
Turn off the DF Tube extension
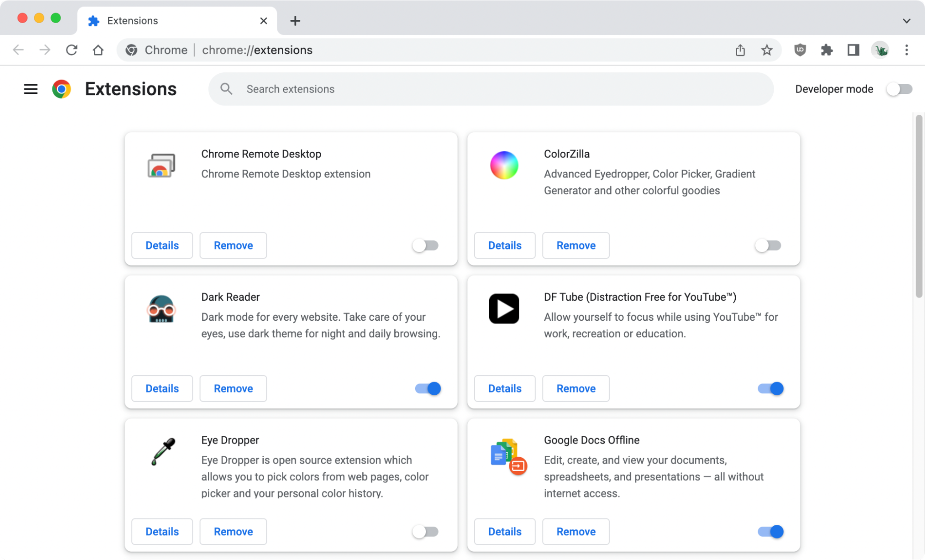771,388
